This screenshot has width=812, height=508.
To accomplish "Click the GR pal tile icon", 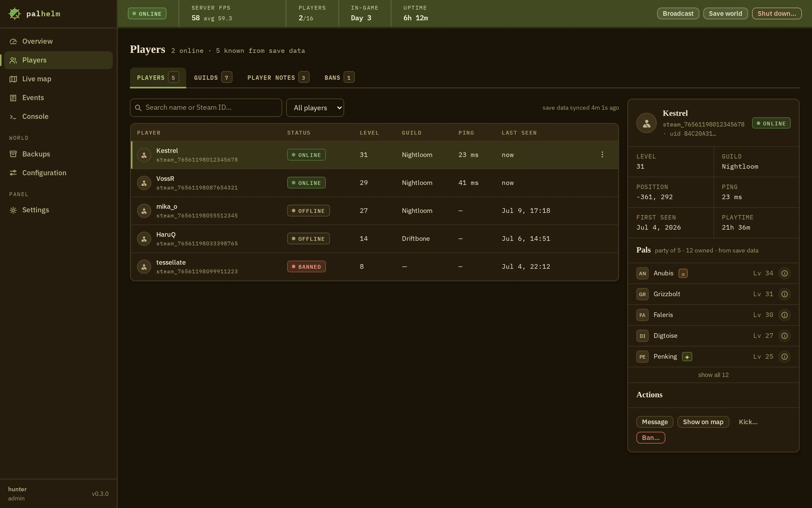I will coord(642,294).
